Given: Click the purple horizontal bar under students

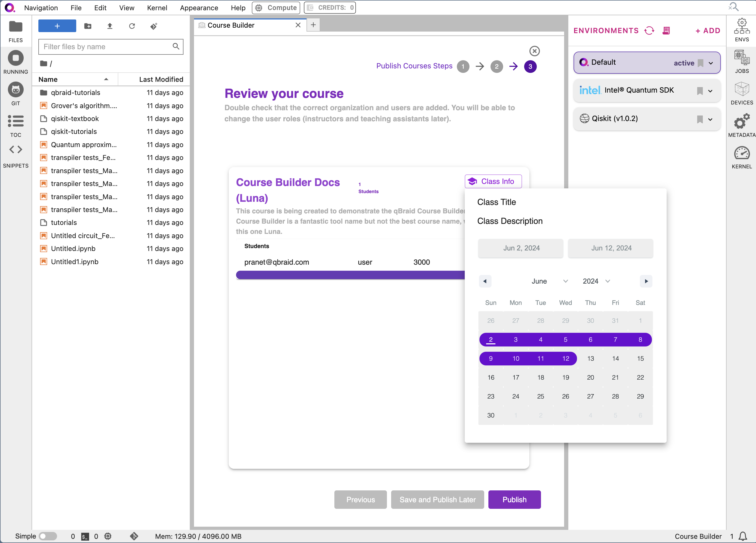Looking at the screenshot, I should 350,275.
